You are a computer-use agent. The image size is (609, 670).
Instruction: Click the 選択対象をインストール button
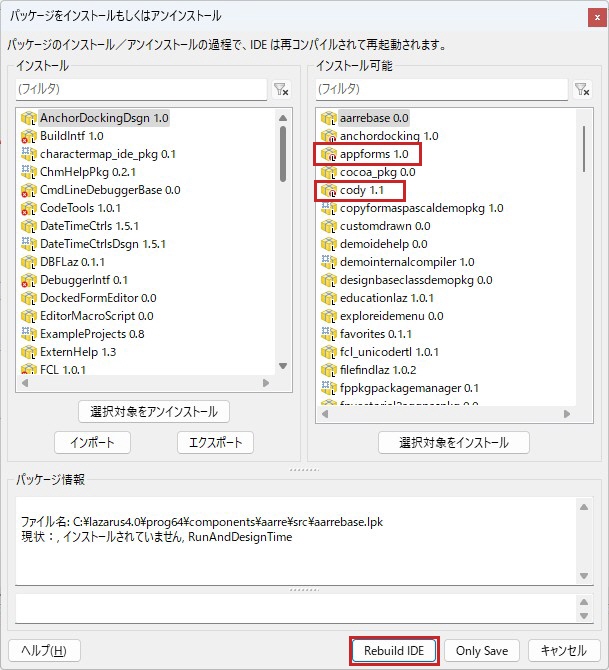pos(454,442)
